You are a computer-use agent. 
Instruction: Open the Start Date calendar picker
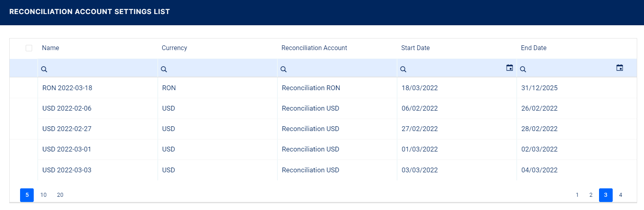[x=509, y=68]
